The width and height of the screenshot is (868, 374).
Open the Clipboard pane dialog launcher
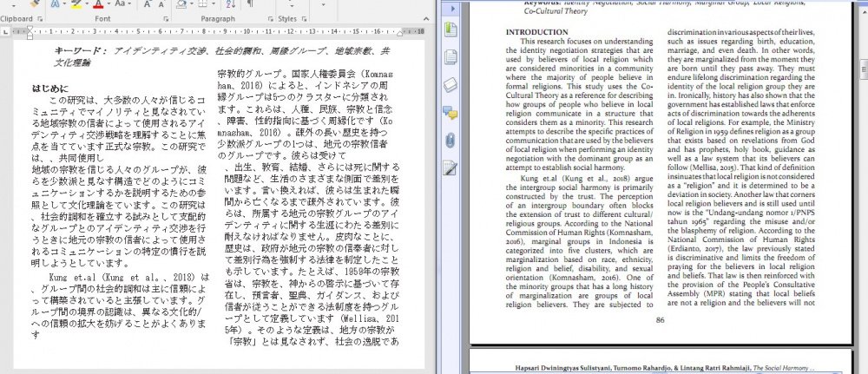pyautogui.click(x=39, y=19)
